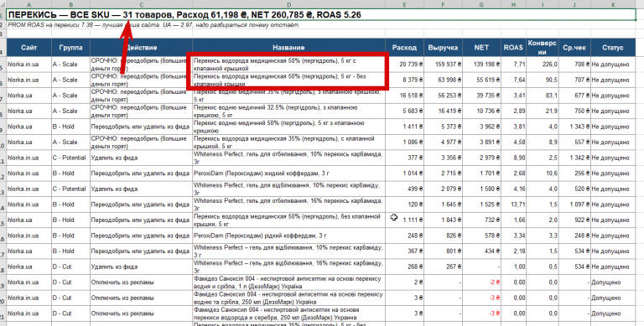Image resolution: width=644 pixels, height=326 pixels.
Task: Select cell with revenue 159 937 ₴
Action: coord(443,65)
